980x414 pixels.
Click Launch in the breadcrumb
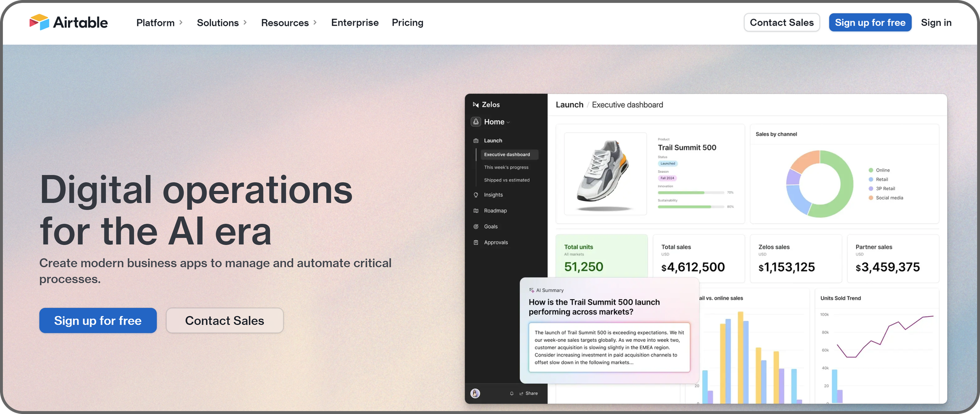pos(569,105)
